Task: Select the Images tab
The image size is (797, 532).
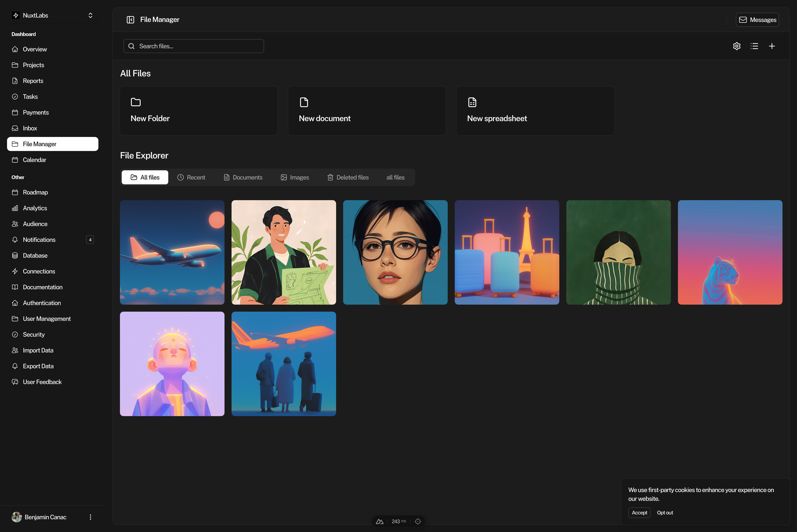Action: click(295, 178)
